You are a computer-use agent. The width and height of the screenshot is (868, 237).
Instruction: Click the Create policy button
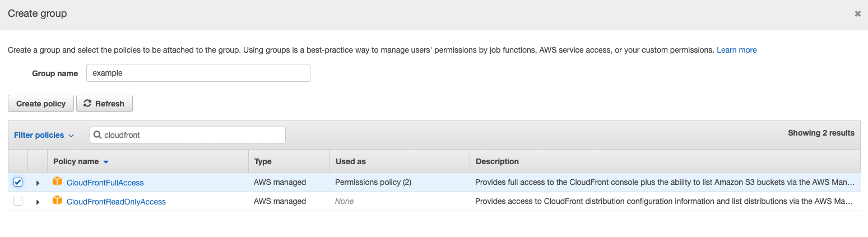click(41, 104)
